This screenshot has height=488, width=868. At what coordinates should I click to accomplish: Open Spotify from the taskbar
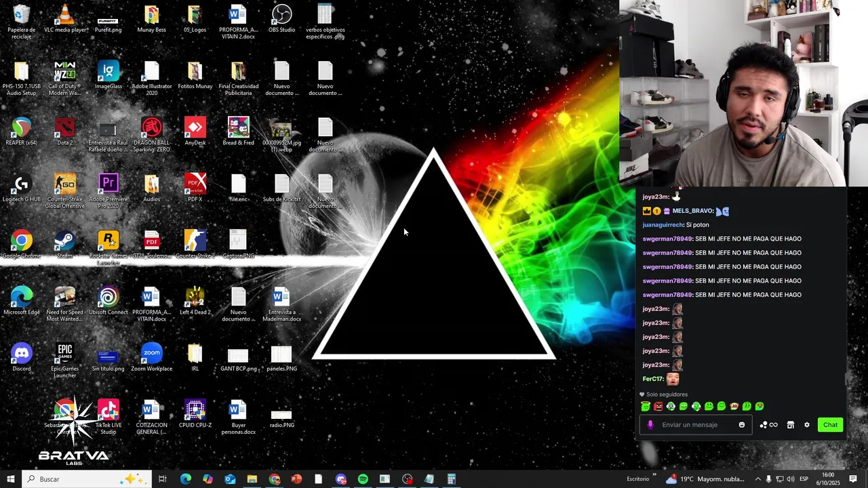[x=363, y=479]
